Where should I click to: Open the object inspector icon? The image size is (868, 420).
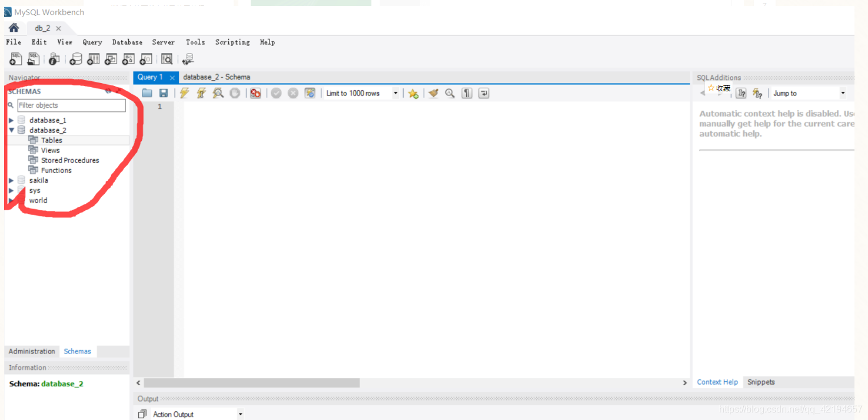[x=54, y=59]
